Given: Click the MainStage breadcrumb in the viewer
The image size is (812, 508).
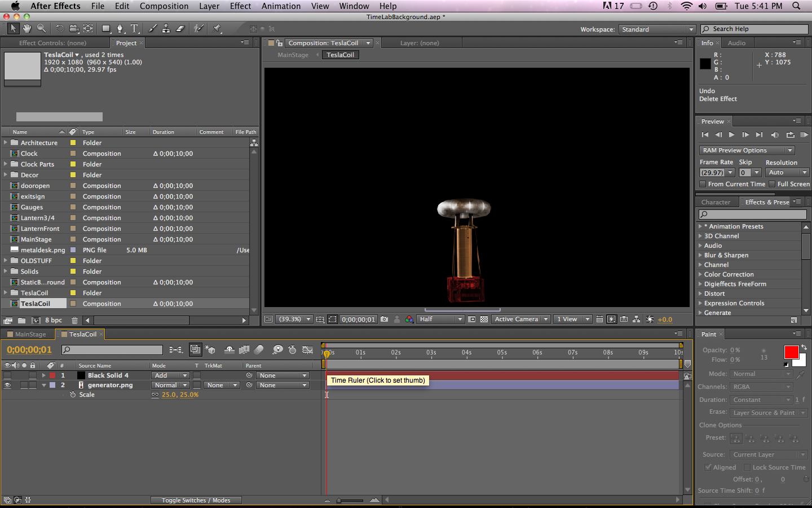Looking at the screenshot, I should click(293, 55).
